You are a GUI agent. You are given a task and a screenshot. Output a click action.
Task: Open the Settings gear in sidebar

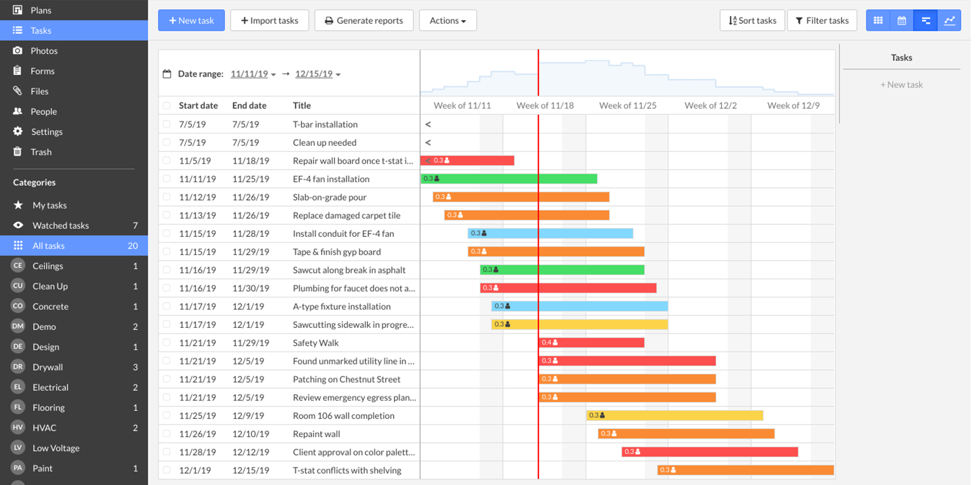pyautogui.click(x=18, y=132)
